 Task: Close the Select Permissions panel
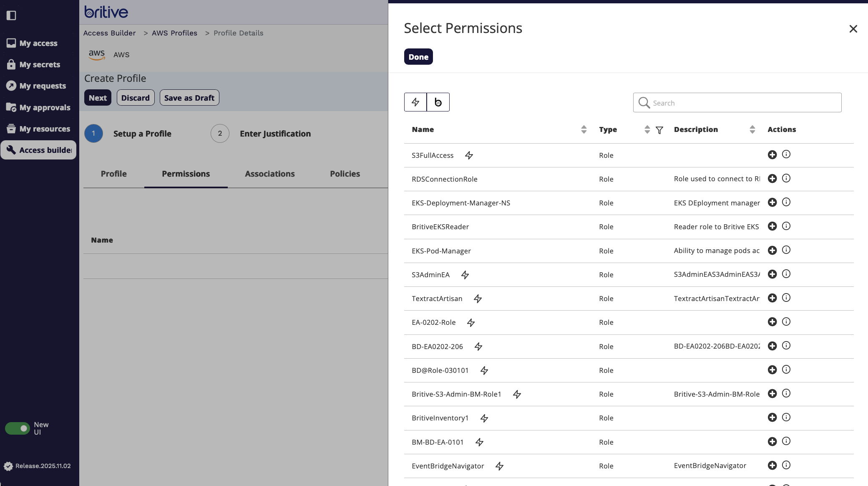853,29
